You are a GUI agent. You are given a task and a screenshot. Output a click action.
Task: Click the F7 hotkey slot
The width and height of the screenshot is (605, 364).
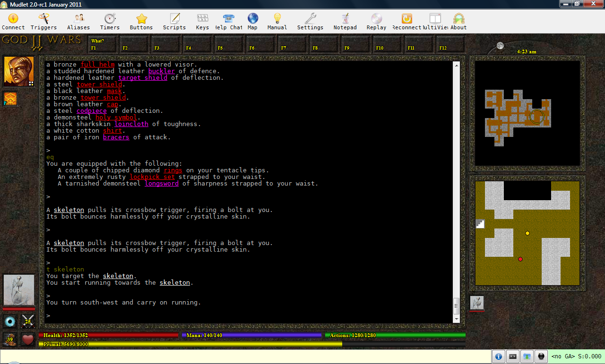[293, 44]
